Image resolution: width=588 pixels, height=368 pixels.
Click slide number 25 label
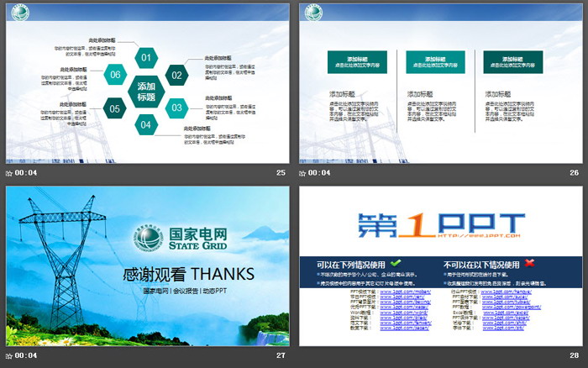point(281,173)
